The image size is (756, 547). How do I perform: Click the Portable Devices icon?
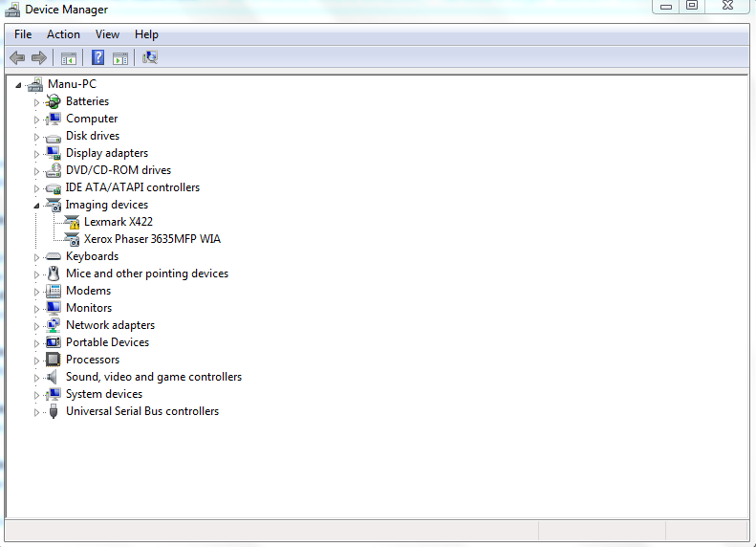53,342
